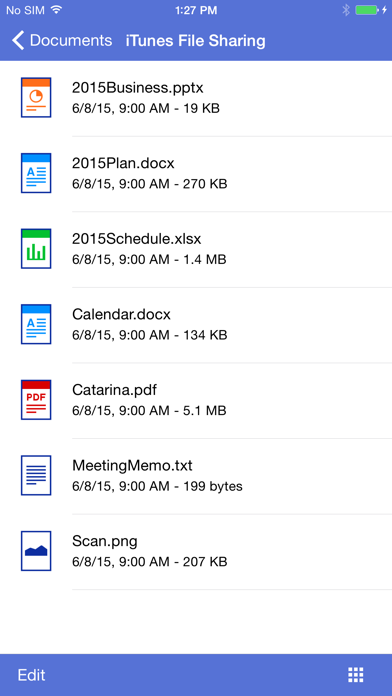This screenshot has height=696, width=392.
Task: Open the MeetingMemo.txt file name
Action: [132, 466]
